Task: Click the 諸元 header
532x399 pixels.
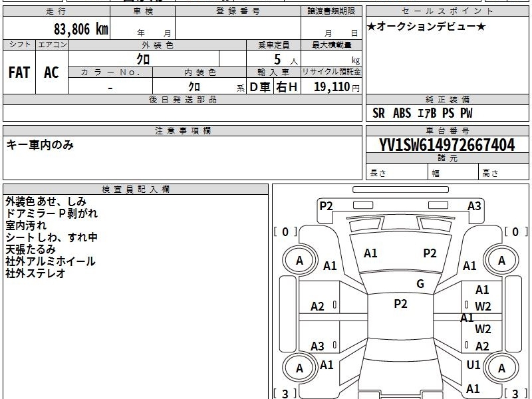Action: [448, 158]
